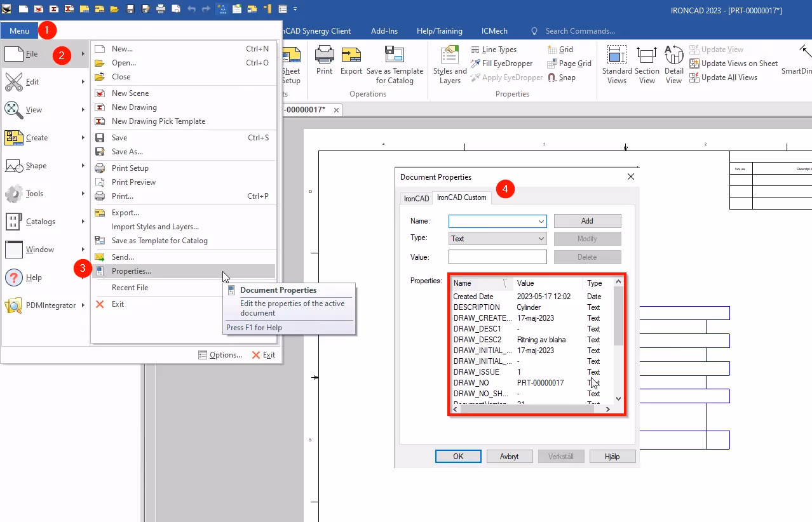The height and width of the screenshot is (522, 812).
Task: Toggle the Grid option in ribbon
Action: 560,50
